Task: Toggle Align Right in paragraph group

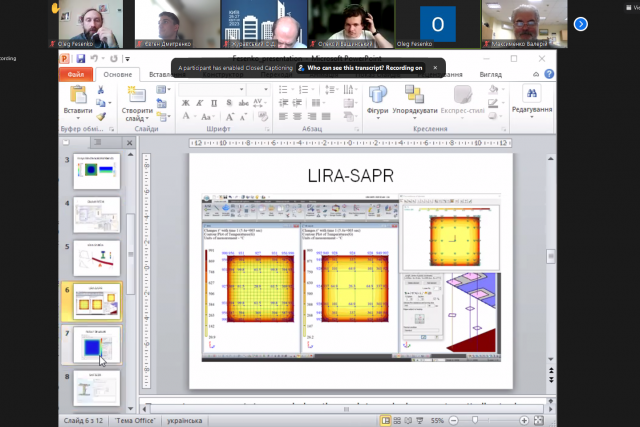Action: 312,117
